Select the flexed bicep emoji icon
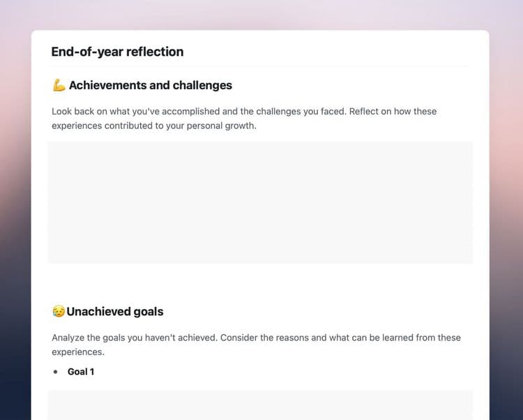 (x=59, y=85)
